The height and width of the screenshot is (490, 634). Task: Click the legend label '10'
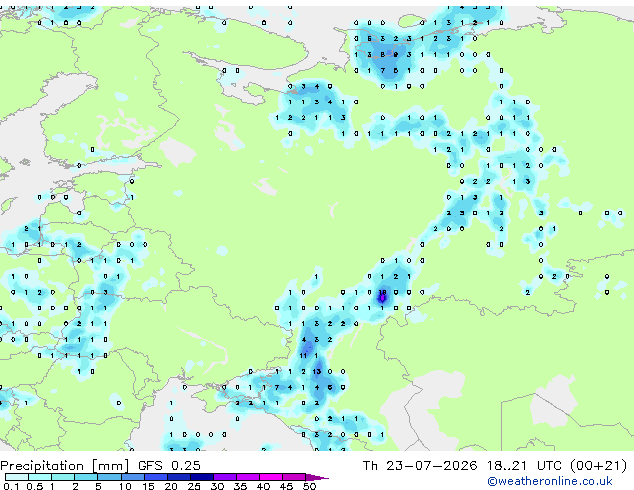[125, 486]
